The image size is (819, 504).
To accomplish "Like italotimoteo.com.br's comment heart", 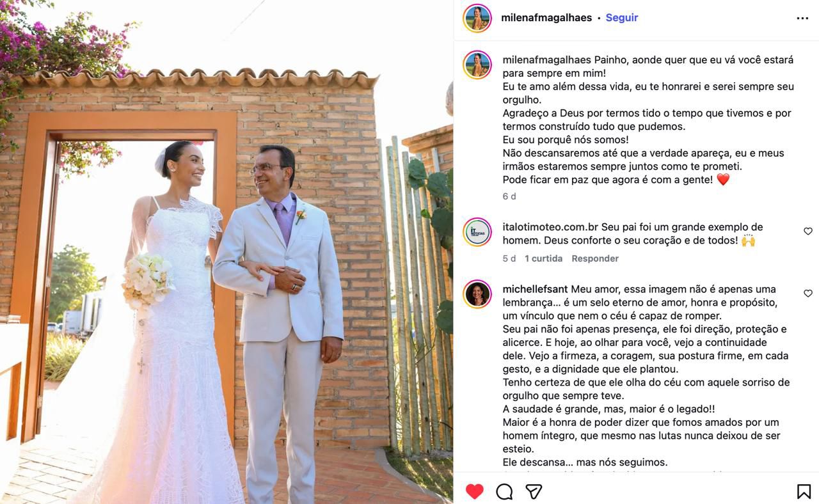I will [807, 231].
